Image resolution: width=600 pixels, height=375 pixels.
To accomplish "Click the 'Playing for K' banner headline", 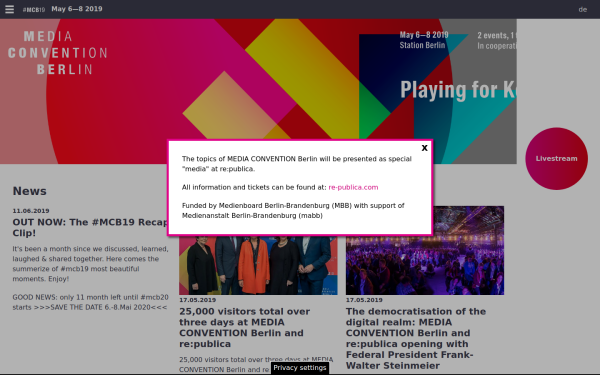I will 458,90.
